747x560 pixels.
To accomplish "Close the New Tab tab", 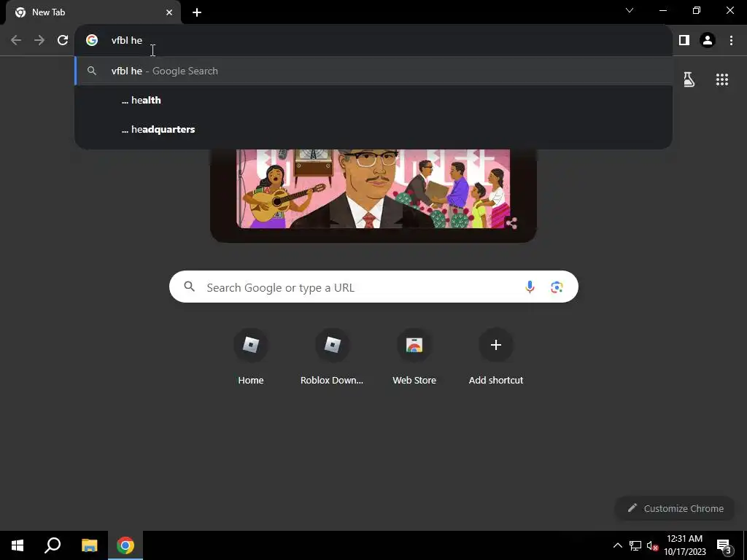I will pyautogui.click(x=169, y=12).
